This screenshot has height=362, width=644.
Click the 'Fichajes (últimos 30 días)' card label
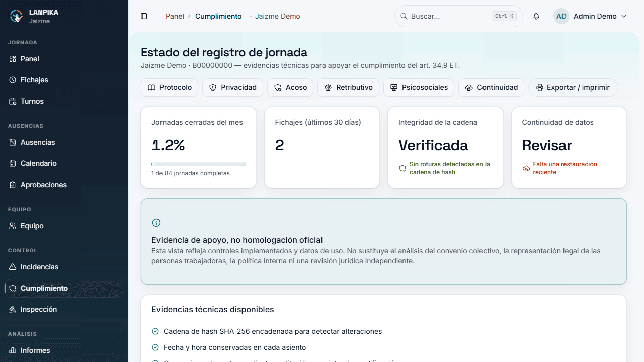(318, 122)
